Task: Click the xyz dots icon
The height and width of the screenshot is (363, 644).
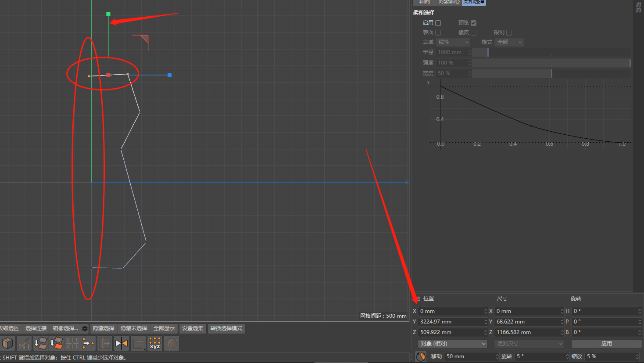Action: point(155,343)
